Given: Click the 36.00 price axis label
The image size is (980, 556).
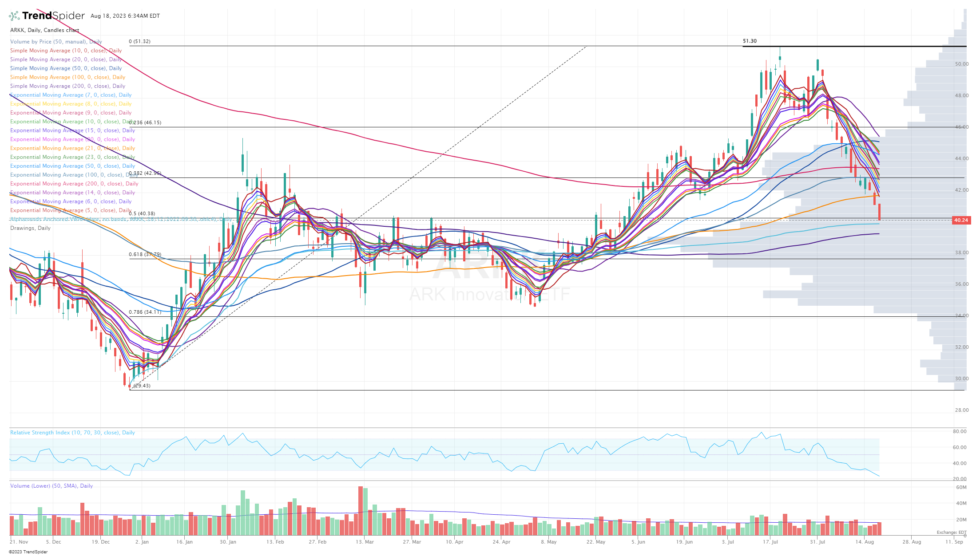Looking at the screenshot, I should [x=962, y=284].
